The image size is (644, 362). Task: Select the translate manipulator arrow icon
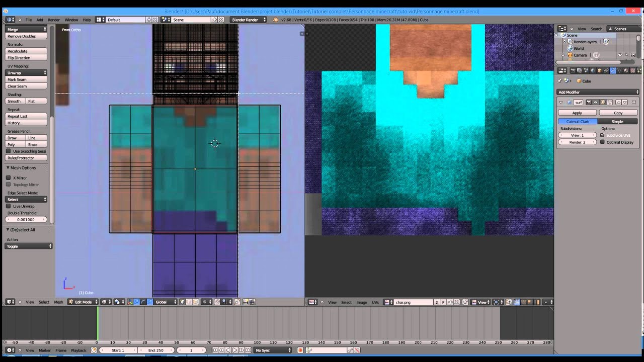pyautogui.click(x=137, y=302)
